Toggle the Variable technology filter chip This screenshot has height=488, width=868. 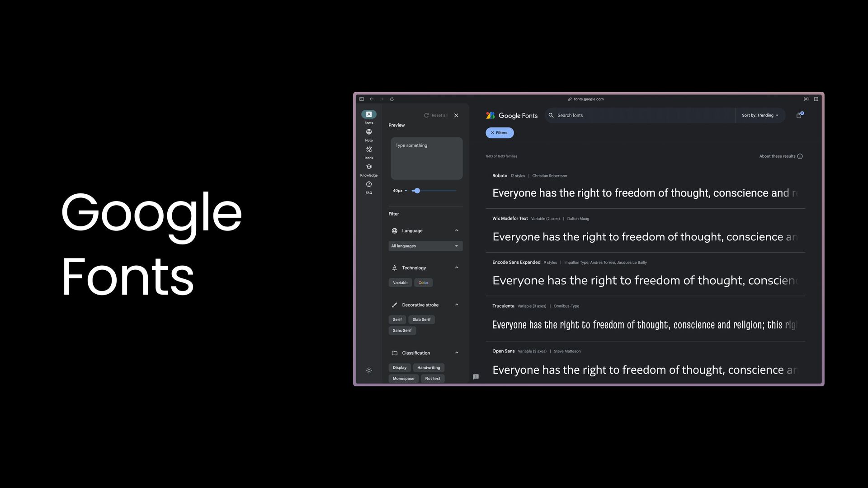pyautogui.click(x=400, y=283)
